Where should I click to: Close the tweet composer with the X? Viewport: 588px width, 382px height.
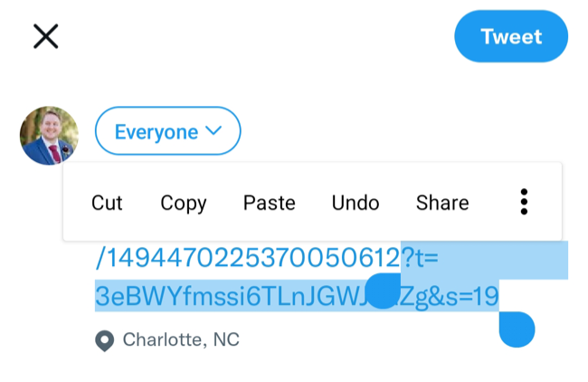(x=45, y=36)
